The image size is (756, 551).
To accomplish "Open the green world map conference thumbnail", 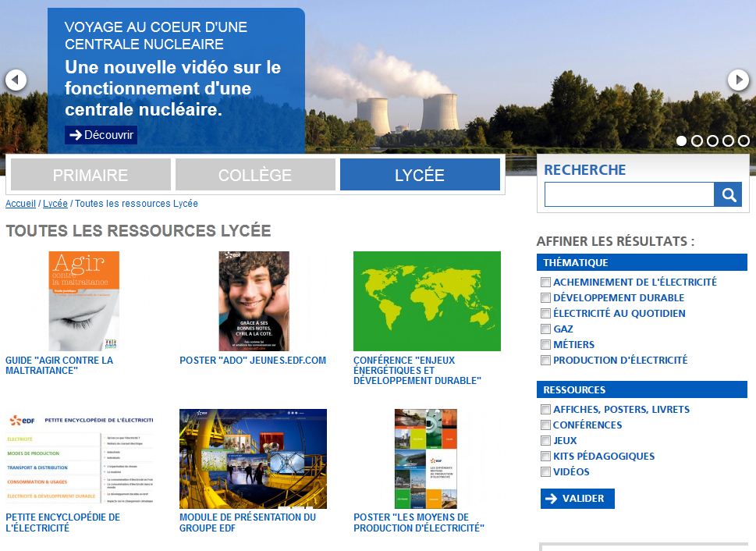I will (x=428, y=301).
